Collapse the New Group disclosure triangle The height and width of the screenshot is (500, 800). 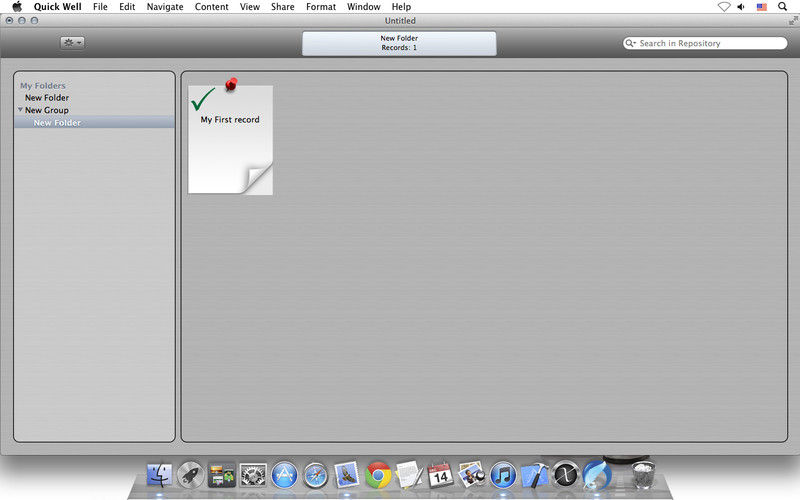20,109
